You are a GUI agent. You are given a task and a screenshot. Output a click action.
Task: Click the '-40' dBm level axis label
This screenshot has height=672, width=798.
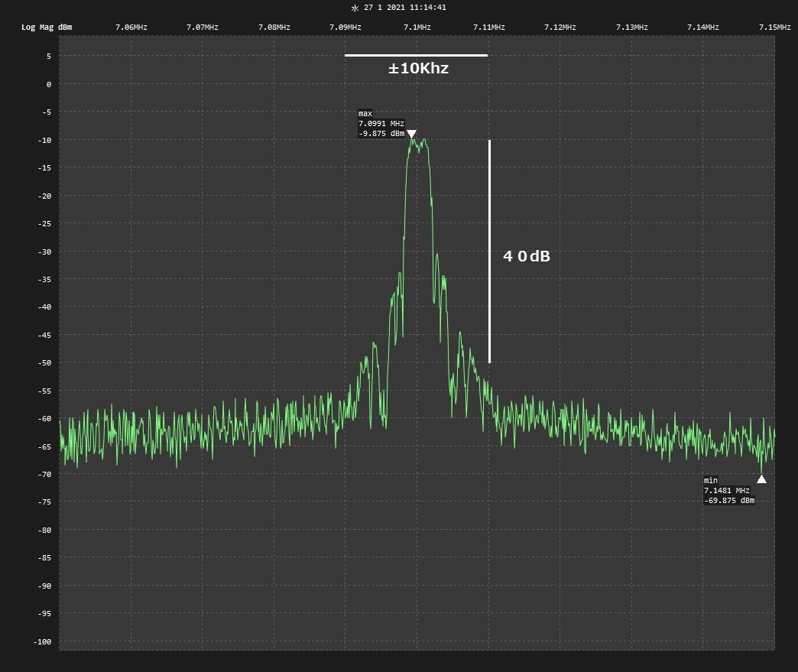(45, 307)
